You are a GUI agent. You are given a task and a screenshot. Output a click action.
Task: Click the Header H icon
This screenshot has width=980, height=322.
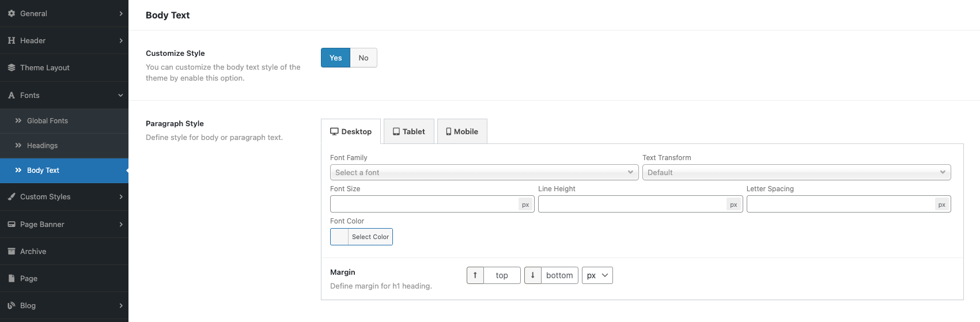12,40
